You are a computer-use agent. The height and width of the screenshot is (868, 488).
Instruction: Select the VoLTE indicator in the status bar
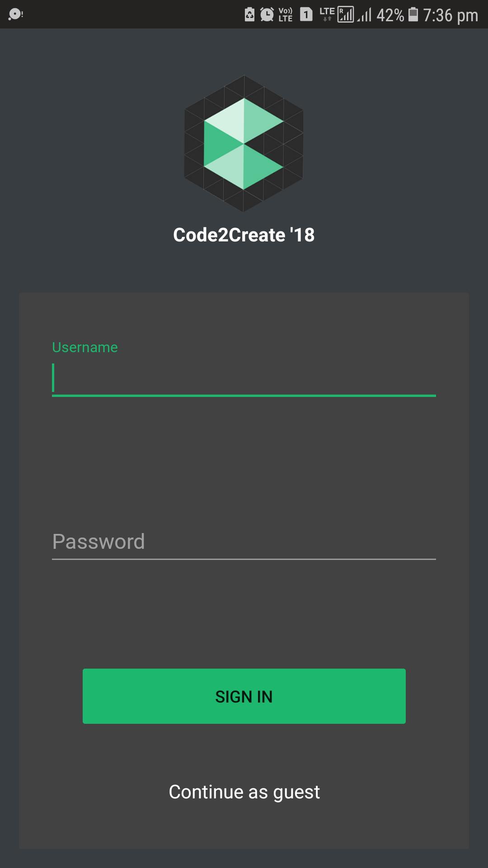click(284, 14)
